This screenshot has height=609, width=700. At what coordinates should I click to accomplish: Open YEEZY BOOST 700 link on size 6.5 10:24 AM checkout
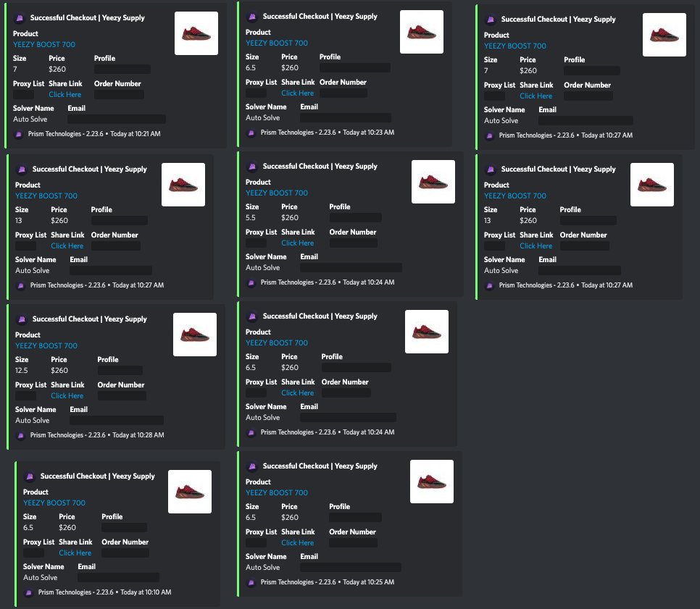tap(277, 343)
